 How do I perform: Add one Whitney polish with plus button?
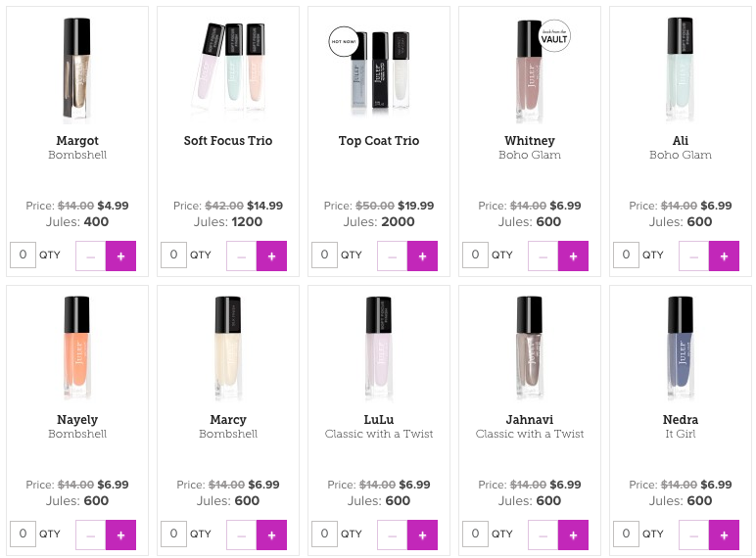[x=573, y=256]
